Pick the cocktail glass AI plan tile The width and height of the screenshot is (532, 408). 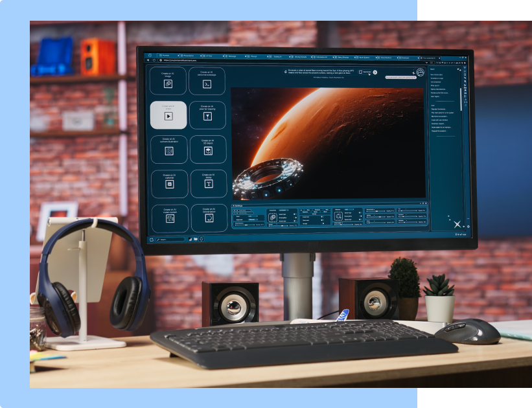click(x=207, y=115)
